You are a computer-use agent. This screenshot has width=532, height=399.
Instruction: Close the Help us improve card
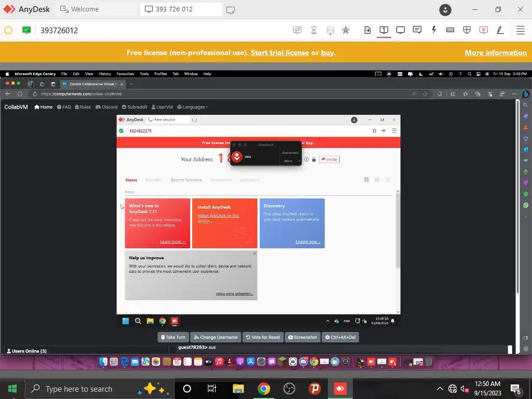coord(255,253)
